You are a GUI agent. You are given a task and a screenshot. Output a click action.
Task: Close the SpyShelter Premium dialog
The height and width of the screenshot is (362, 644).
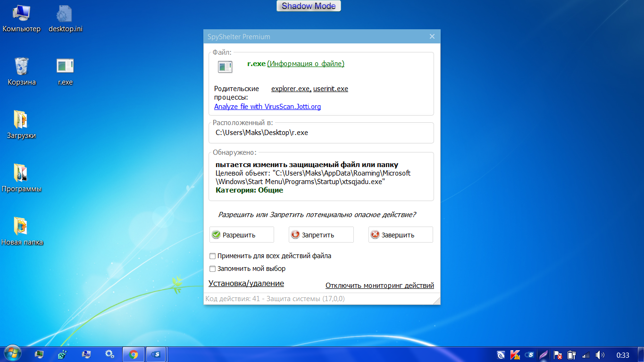tap(432, 36)
